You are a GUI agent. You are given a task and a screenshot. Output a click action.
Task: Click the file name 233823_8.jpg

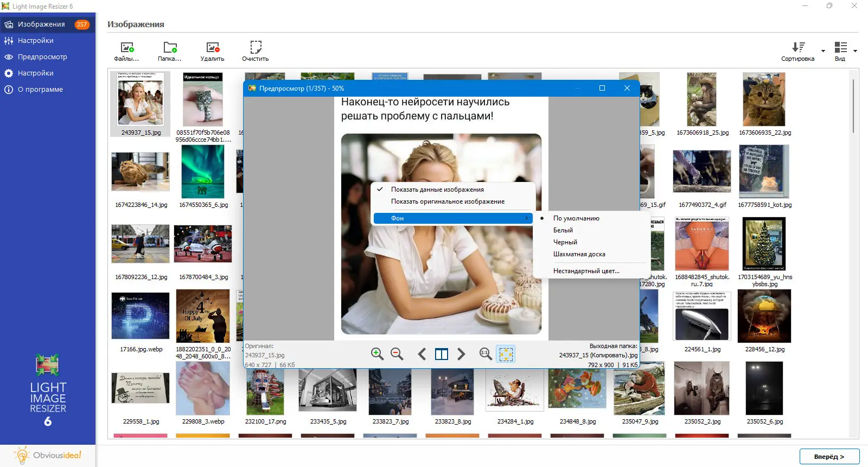click(x=453, y=421)
